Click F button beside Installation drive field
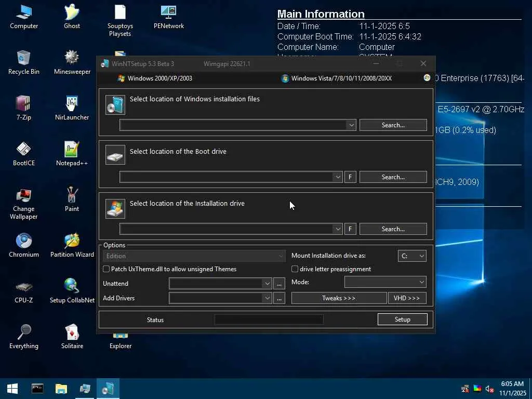The height and width of the screenshot is (399, 532). [350, 229]
